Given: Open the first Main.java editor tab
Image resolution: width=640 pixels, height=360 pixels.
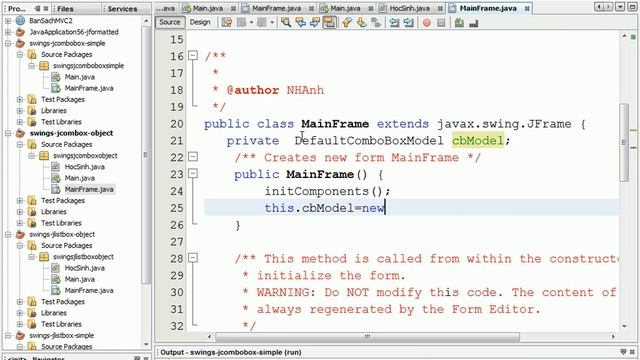Looking at the screenshot, I should (x=208, y=8).
